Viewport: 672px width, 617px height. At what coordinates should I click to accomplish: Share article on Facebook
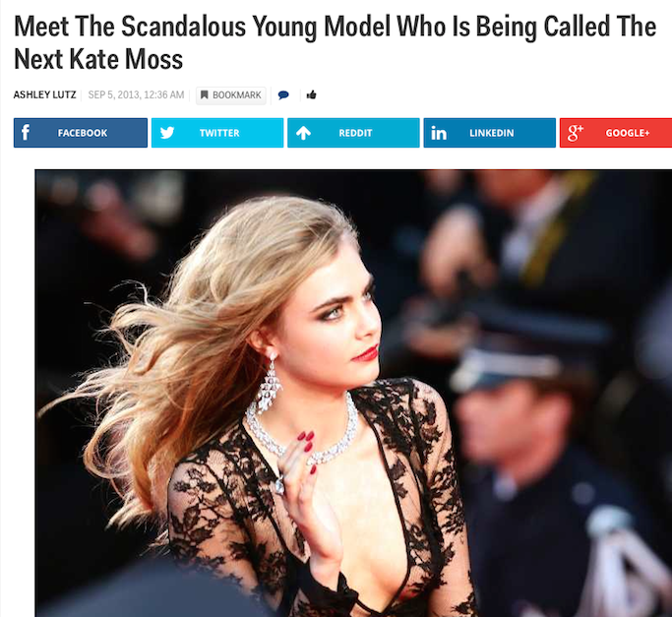81,133
